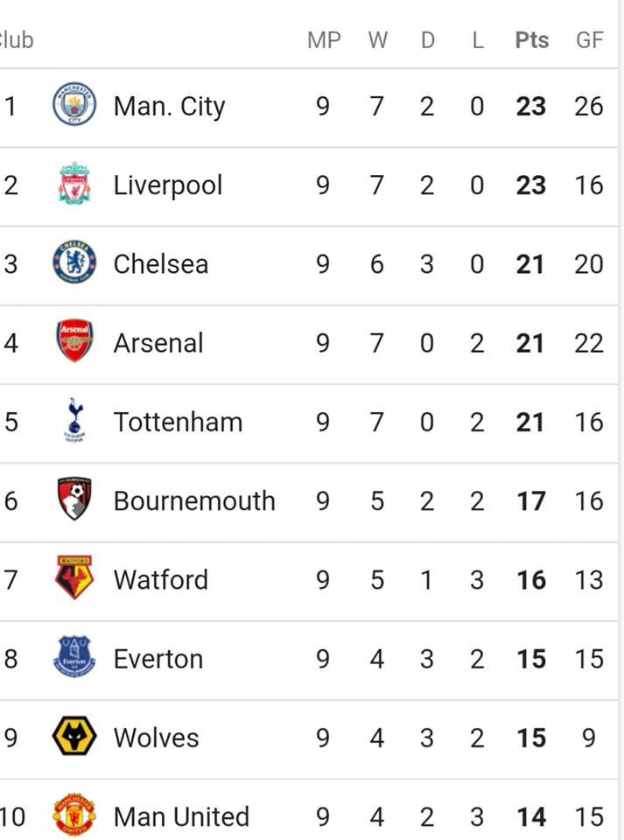Click the Everton club crest
This screenshot has height=840, width=624.
[74, 657]
